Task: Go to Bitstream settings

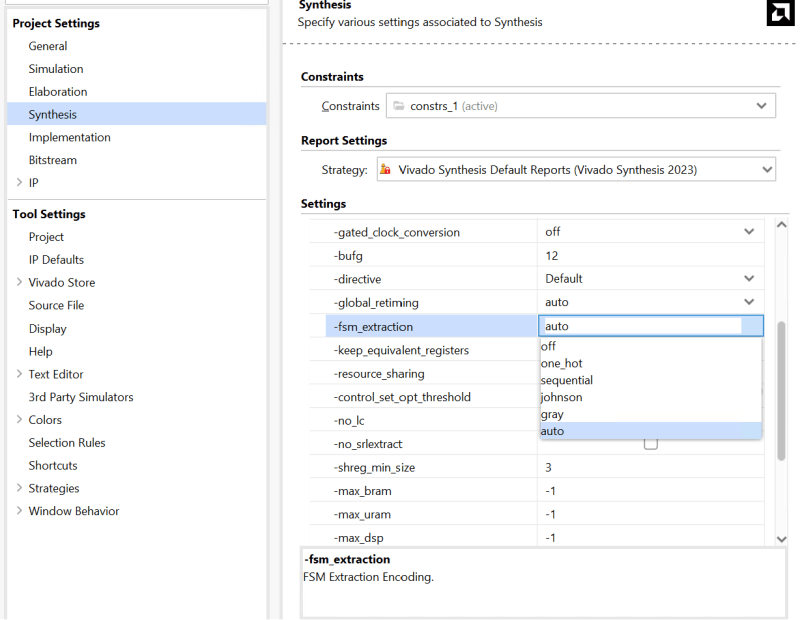Action: [x=52, y=160]
